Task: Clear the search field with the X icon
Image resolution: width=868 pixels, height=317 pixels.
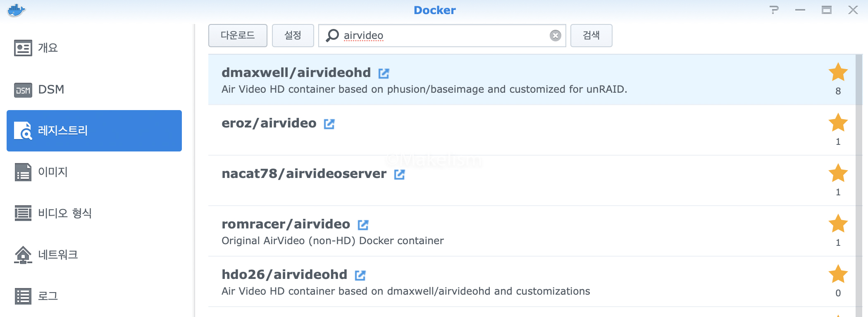Action: [556, 36]
